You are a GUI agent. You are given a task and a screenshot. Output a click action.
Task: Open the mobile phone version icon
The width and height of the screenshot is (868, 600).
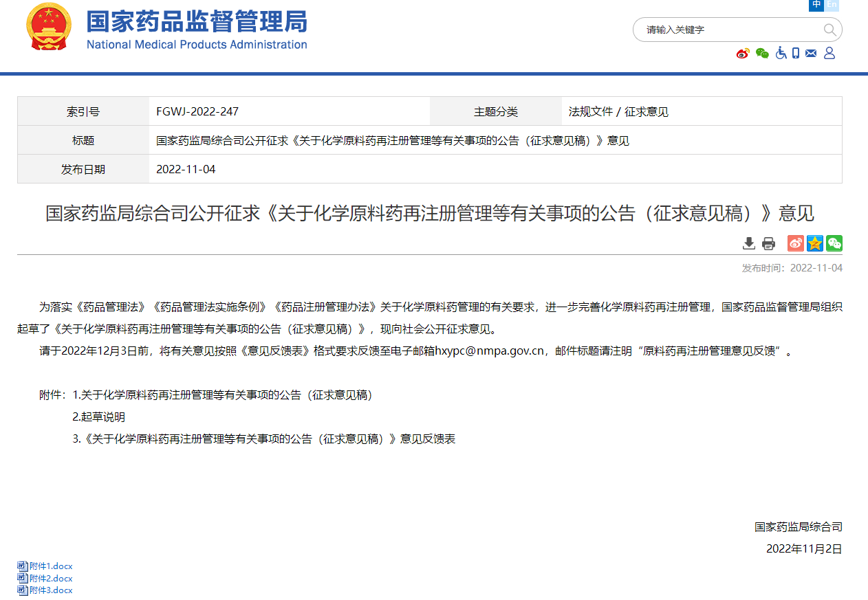tap(796, 53)
